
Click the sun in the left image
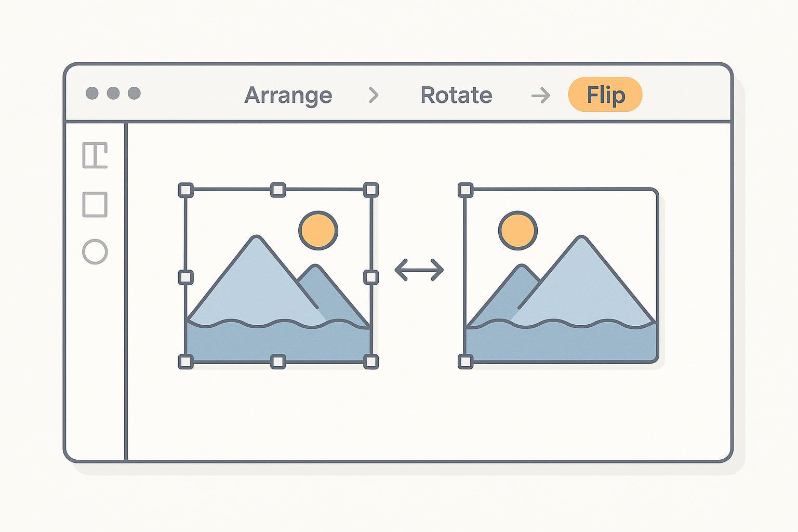click(x=318, y=230)
